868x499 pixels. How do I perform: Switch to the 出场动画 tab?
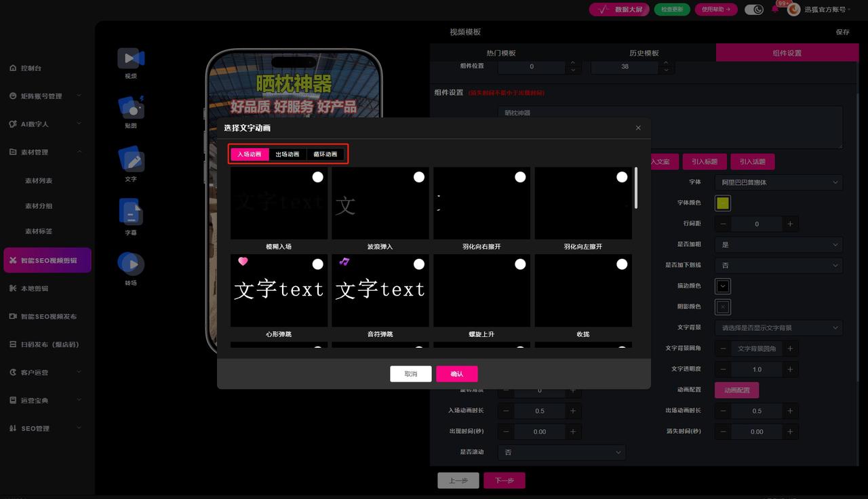tap(288, 155)
